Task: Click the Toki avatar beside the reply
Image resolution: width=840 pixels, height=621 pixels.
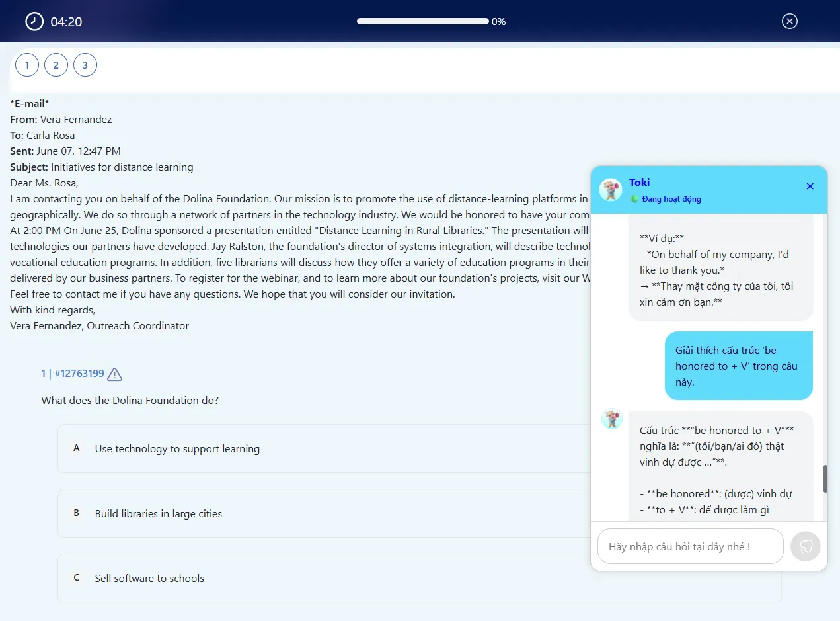Action: click(612, 419)
